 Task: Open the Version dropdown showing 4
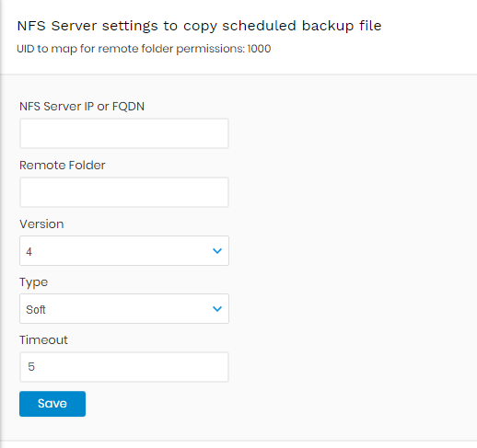point(124,250)
